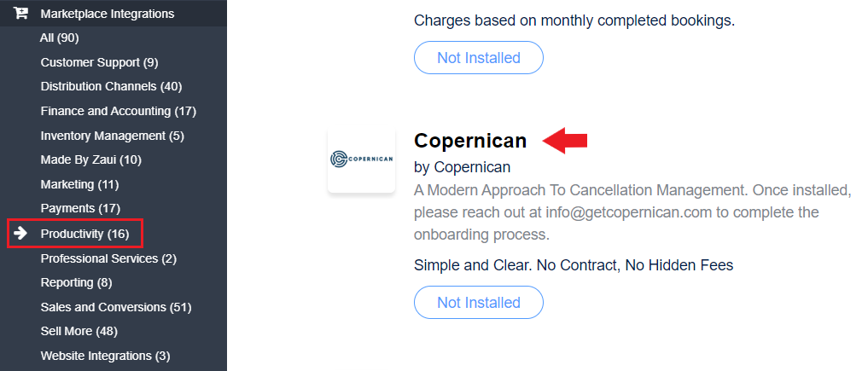Click the arrow icon beside Productivity
Viewport: 868px width, 371px height.
pos(20,234)
